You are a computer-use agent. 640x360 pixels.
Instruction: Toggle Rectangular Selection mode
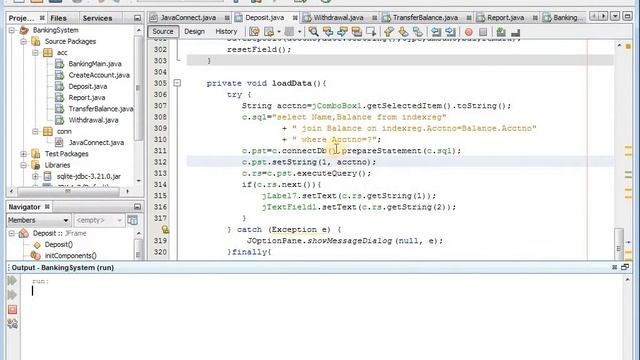(371, 31)
